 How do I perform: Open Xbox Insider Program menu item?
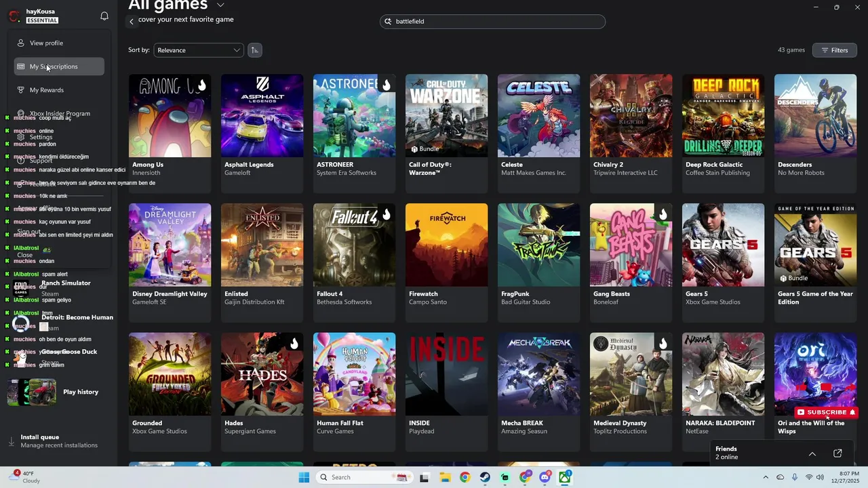[59, 113]
